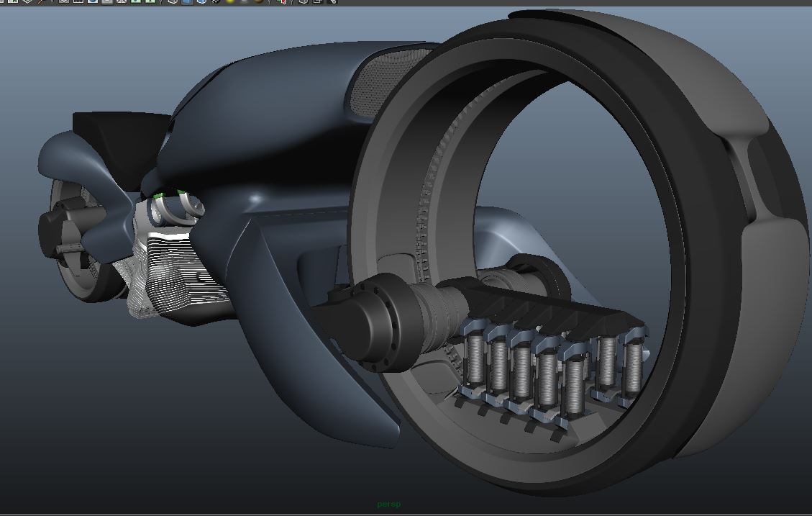Toggle the viewport grid icon
This screenshot has height=516, width=812.
tap(63, 1)
